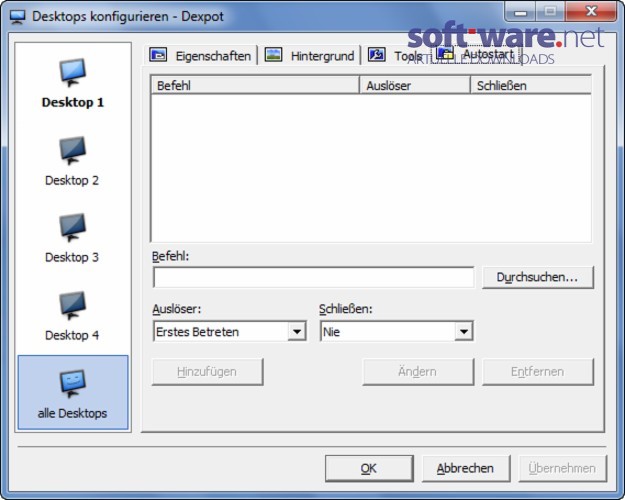Confirm with the OK button
The image size is (625, 500).
(369, 468)
